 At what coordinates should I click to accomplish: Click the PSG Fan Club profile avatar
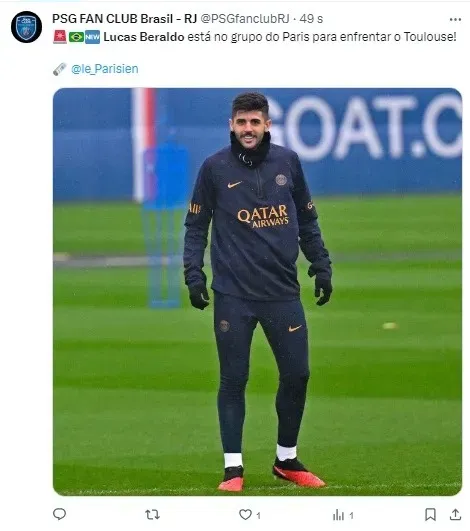pyautogui.click(x=26, y=27)
